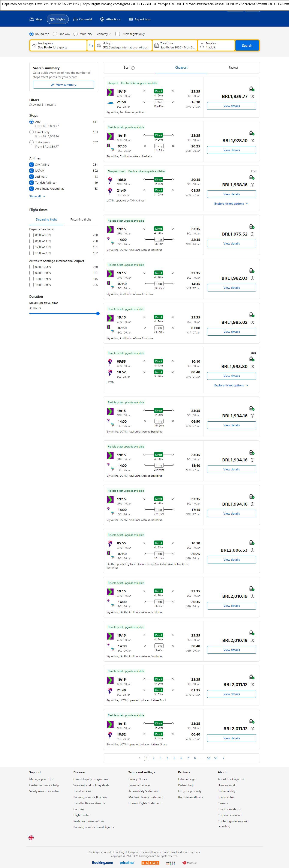Click the View summary button
The width and height of the screenshot is (289, 868).
tap(63, 85)
